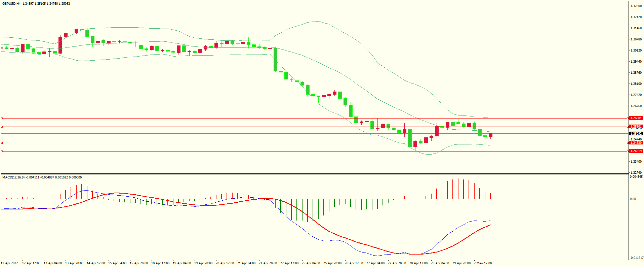Viewport: 644px width, 267px height.
Task: Click the current price label 1.25092
Action: tap(636, 134)
